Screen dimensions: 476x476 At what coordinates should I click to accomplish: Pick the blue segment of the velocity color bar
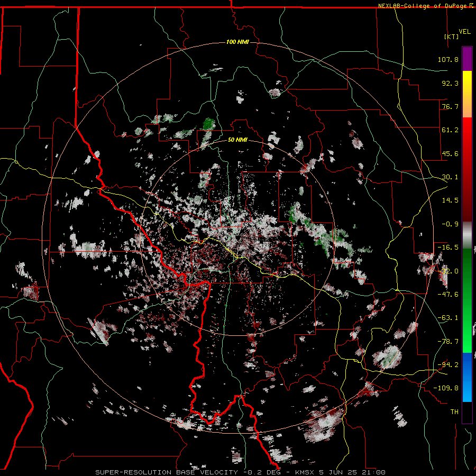[467, 377]
